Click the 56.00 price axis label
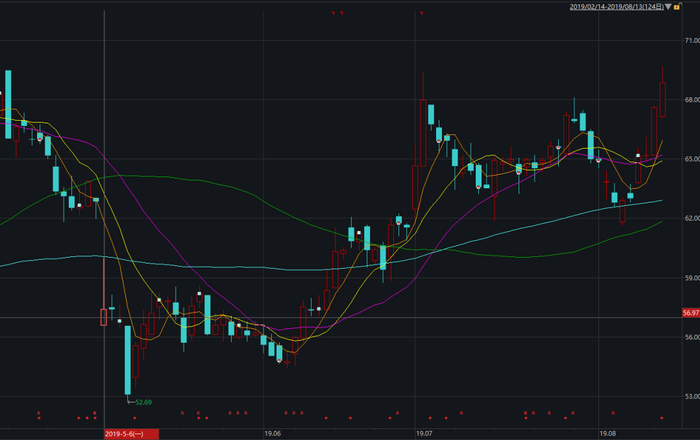Screen dimensions: 700x440 coord(689,337)
